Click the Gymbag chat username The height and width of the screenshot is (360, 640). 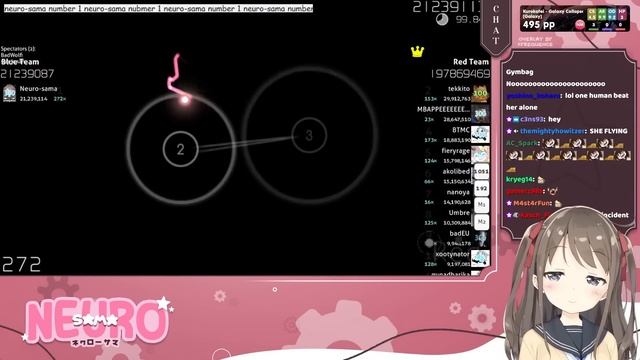pos(520,72)
